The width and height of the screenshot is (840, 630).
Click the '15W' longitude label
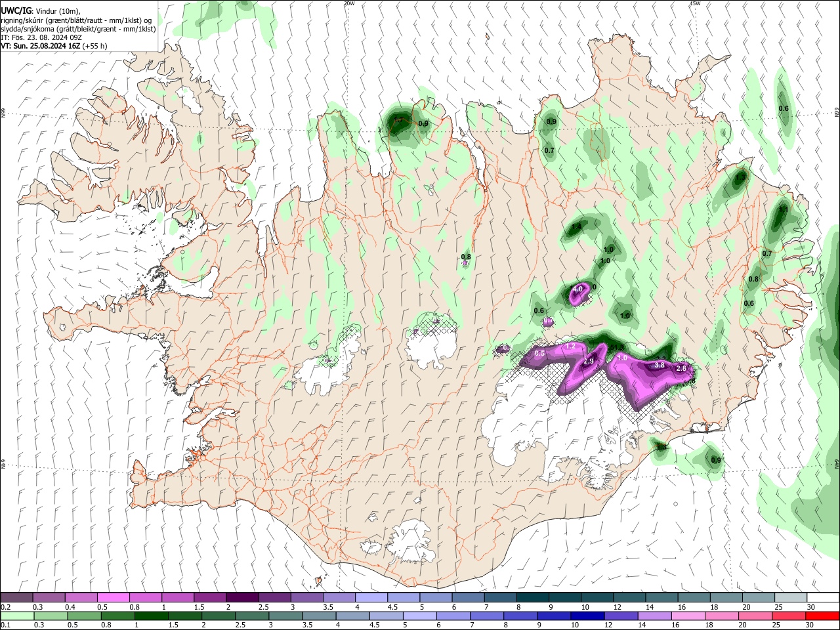click(695, 3)
